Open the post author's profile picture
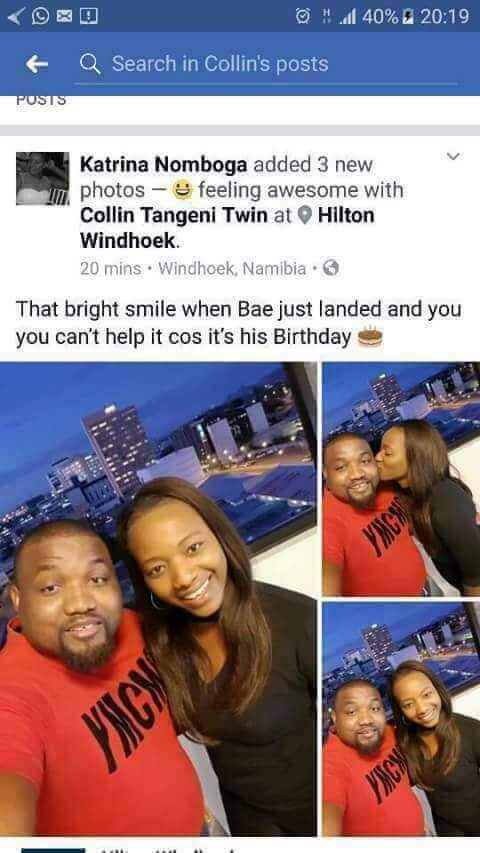This screenshot has height=853, width=480. [42, 178]
